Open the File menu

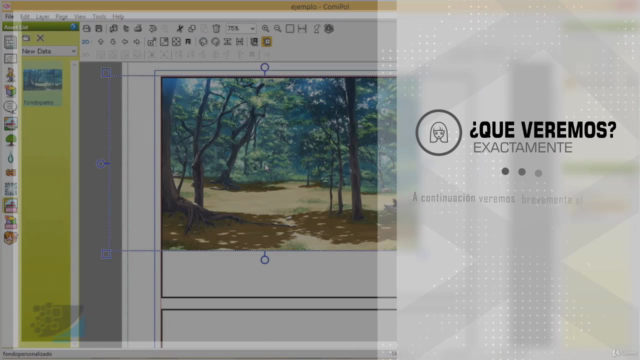pyautogui.click(x=9, y=17)
